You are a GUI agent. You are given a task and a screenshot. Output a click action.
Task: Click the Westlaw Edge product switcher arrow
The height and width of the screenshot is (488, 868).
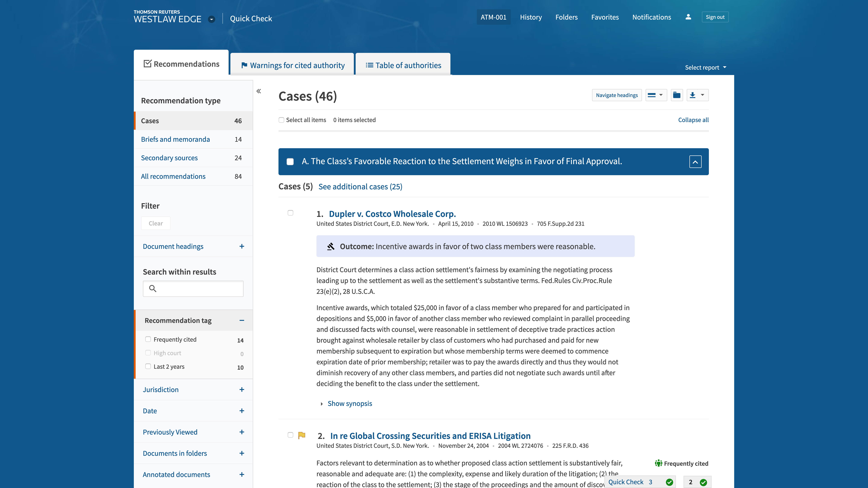pyautogui.click(x=212, y=19)
